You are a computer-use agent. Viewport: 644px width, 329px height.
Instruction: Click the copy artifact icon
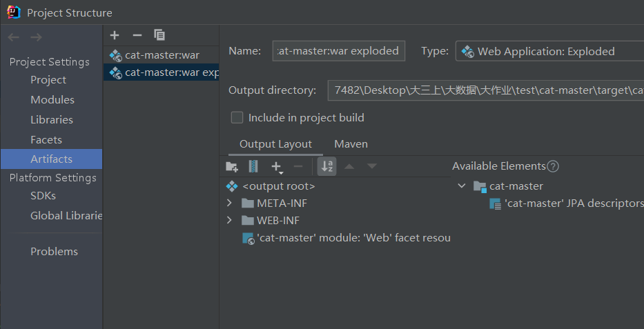tap(159, 35)
